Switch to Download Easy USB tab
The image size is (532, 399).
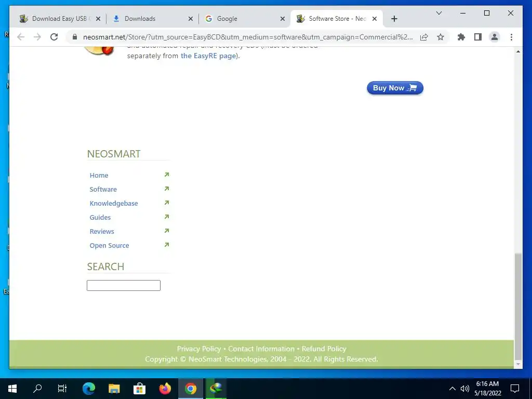point(59,19)
